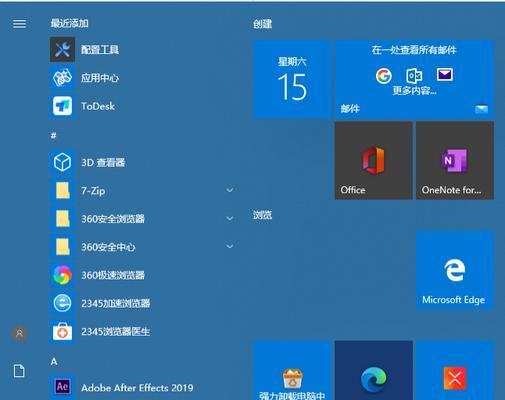The width and height of the screenshot is (505, 400).
Task: Open the hamburger menu at top-left
Action: (x=19, y=24)
